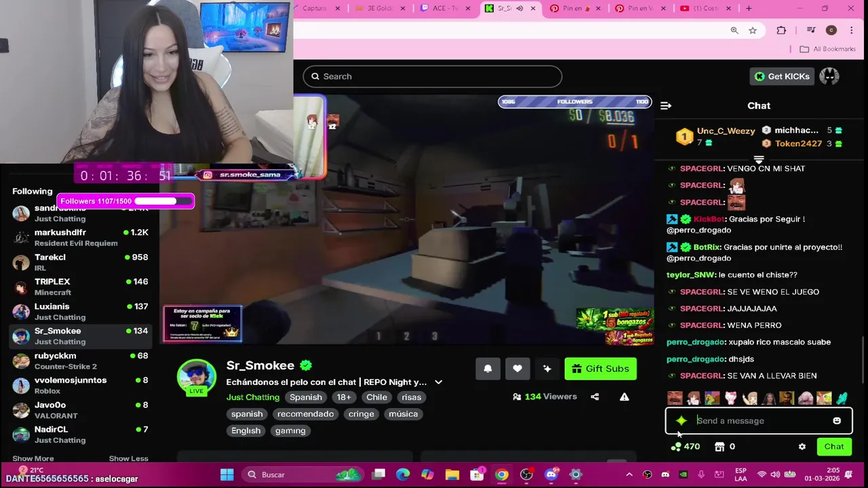Switch to the ACE Twitch browser tab
Screen dimensions: 868x488
(x=443, y=8)
